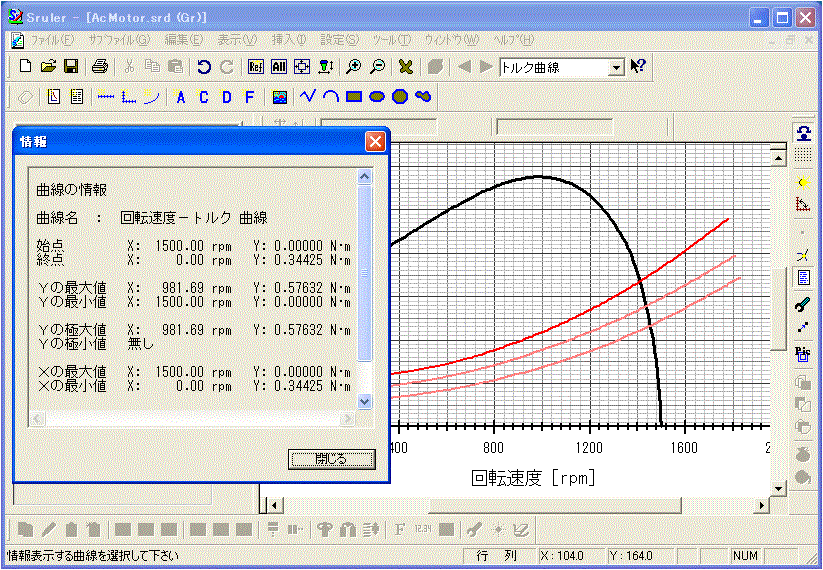Click the 1200 axis tick label
Viewport: 823px width, 570px height.
click(x=589, y=448)
